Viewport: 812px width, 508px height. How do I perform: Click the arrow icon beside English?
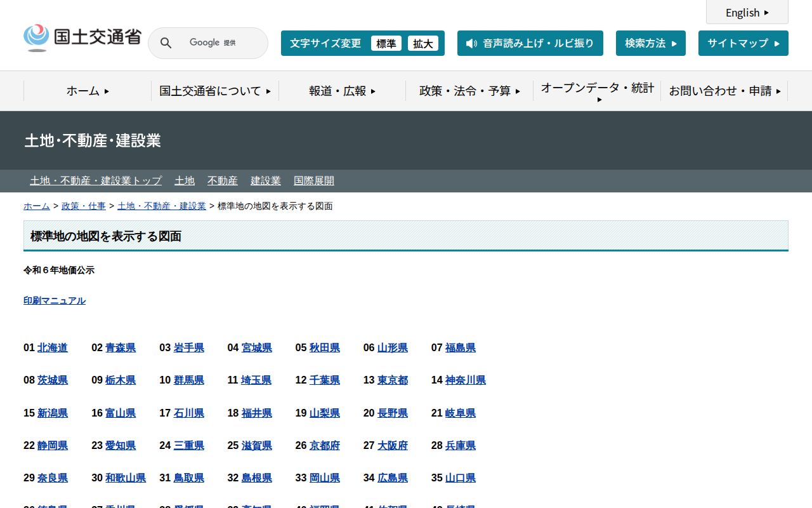tap(766, 13)
